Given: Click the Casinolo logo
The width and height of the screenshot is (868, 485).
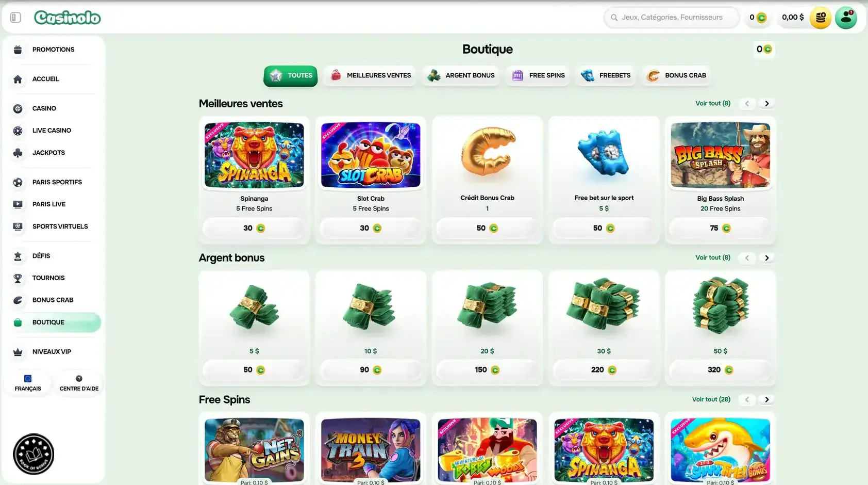Looking at the screenshot, I should 68,18.
